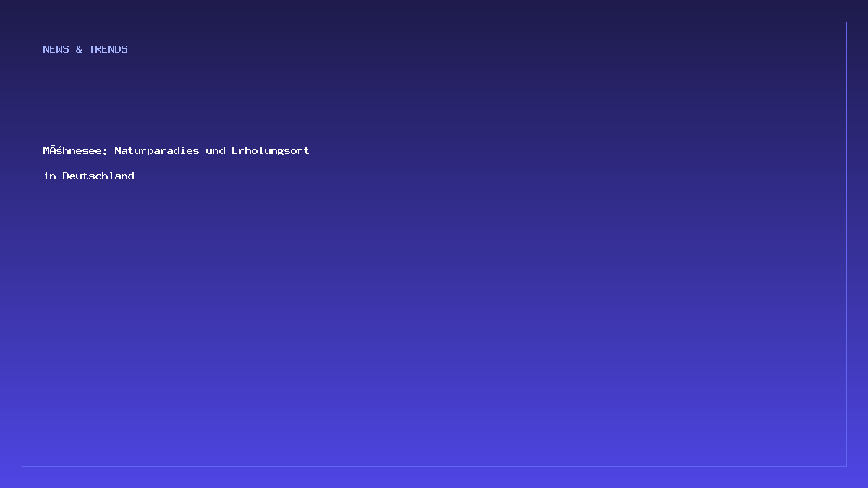
Task: Open the Mšhnesee headline article
Action: (x=176, y=163)
